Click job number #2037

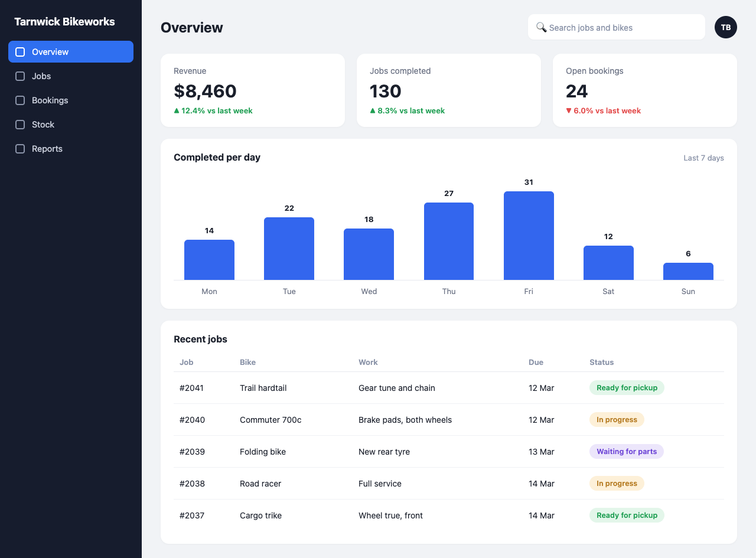192,515
